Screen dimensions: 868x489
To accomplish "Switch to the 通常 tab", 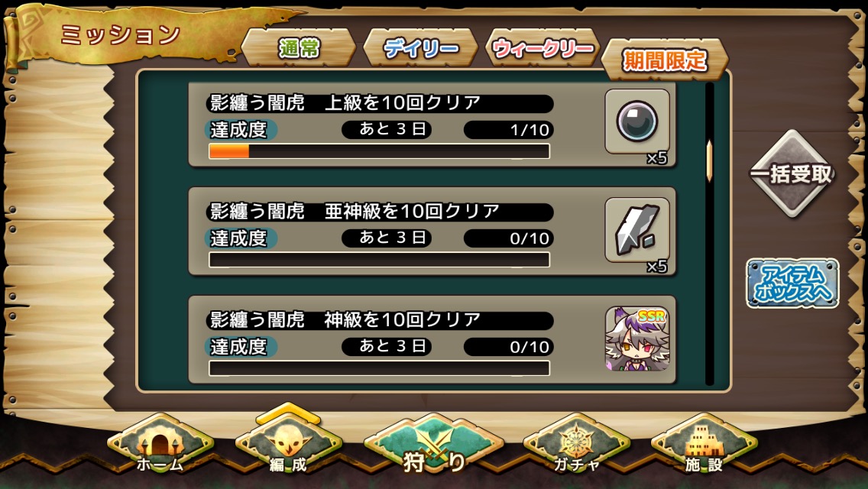I will coord(299,48).
